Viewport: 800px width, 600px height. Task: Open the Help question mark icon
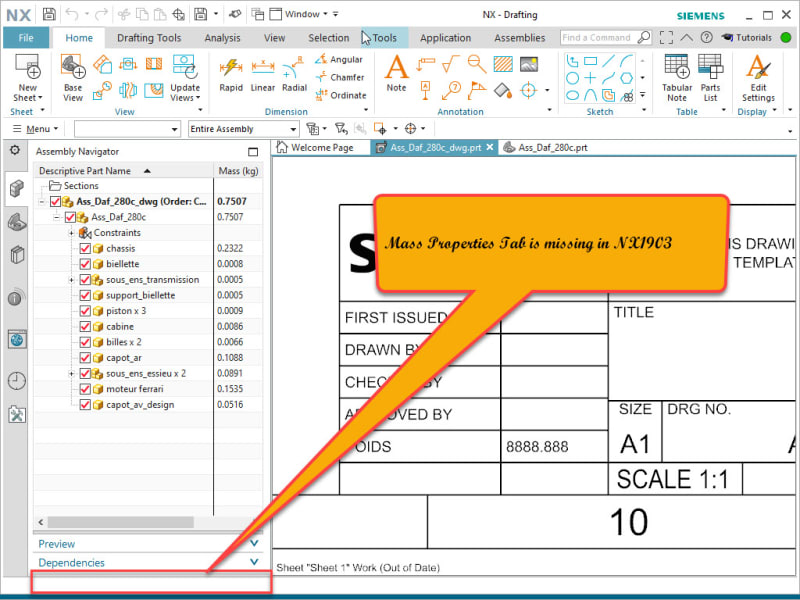coord(707,37)
